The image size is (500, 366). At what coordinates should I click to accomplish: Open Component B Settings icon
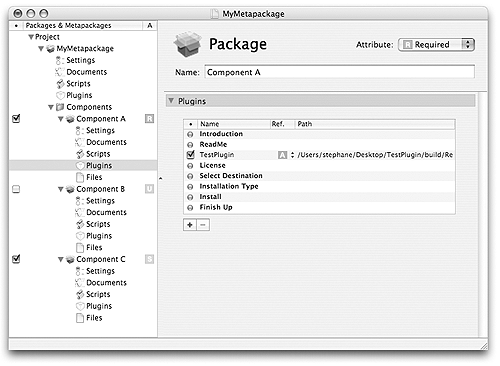pyautogui.click(x=79, y=201)
